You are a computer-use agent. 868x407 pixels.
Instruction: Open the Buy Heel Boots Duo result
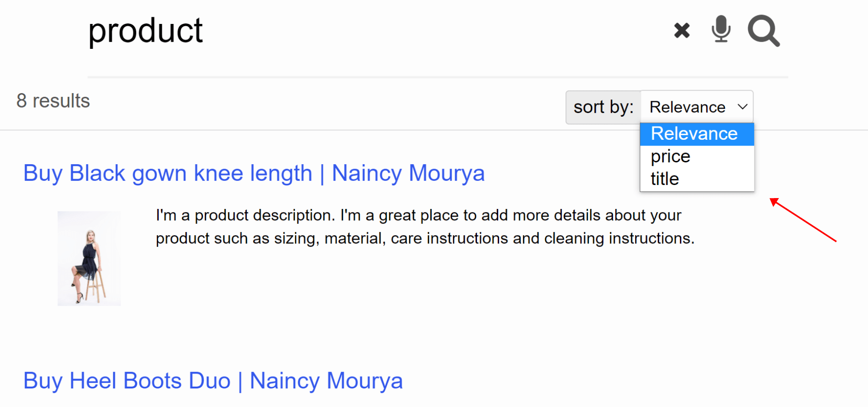pyautogui.click(x=213, y=381)
